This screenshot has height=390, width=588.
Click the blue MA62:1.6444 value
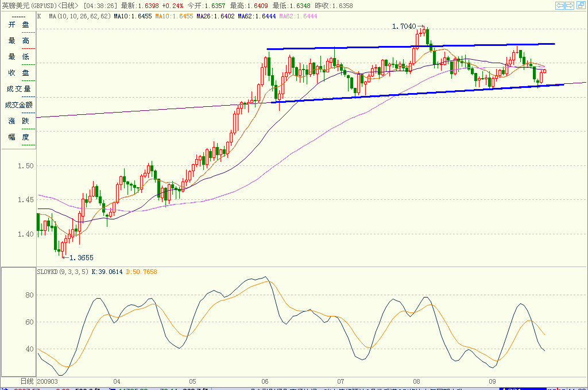[257, 17]
